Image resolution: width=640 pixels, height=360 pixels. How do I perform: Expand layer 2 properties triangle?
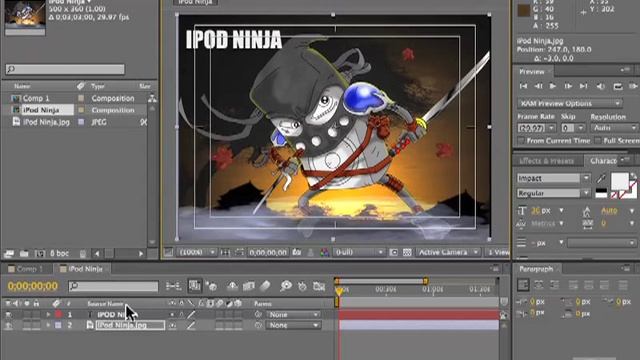(48, 325)
